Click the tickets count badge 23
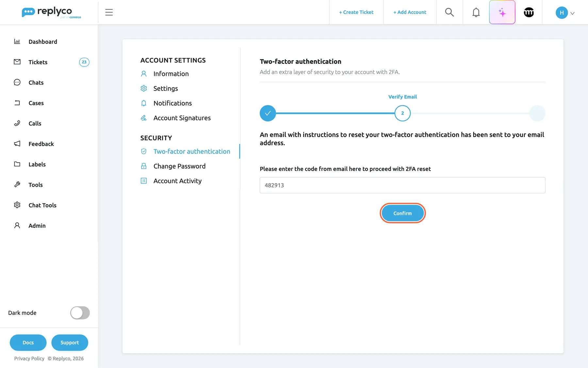 84,62
